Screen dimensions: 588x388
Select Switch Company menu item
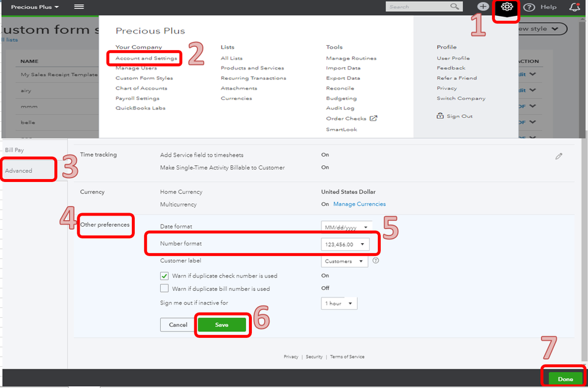click(x=461, y=98)
